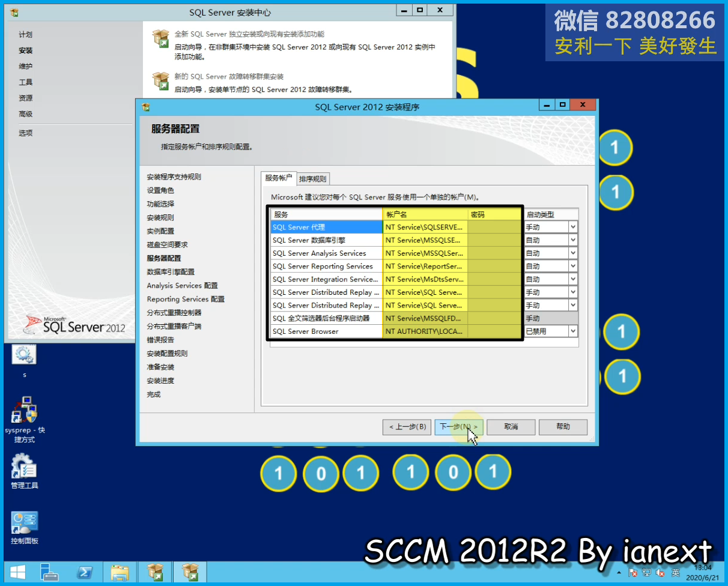Screen dimensions: 728x586
Task: Select the SQL Server 数据库引擎 service row
Action: (326, 240)
